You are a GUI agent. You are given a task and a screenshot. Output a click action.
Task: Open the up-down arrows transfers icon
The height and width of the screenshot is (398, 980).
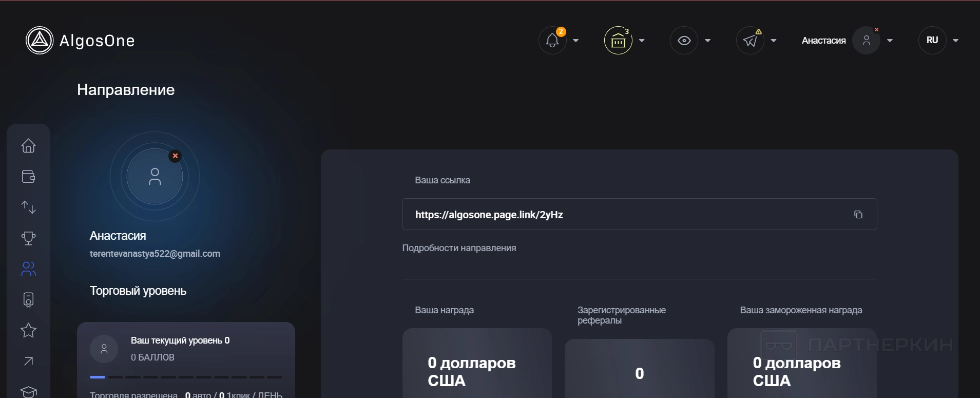[29, 207]
